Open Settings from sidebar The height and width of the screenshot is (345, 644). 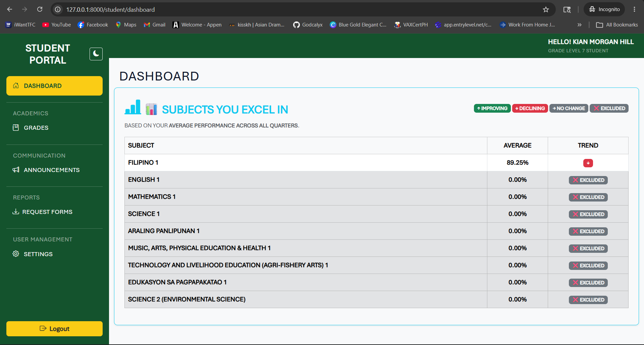pyautogui.click(x=33, y=254)
